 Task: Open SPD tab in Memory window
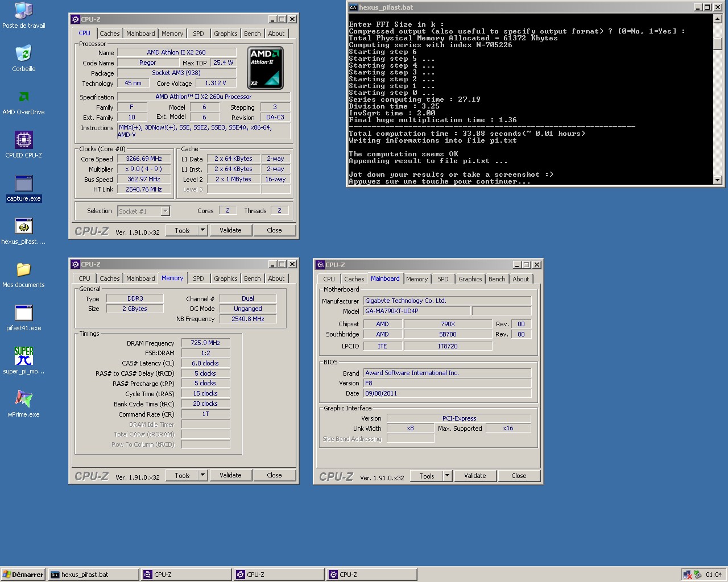(x=198, y=278)
